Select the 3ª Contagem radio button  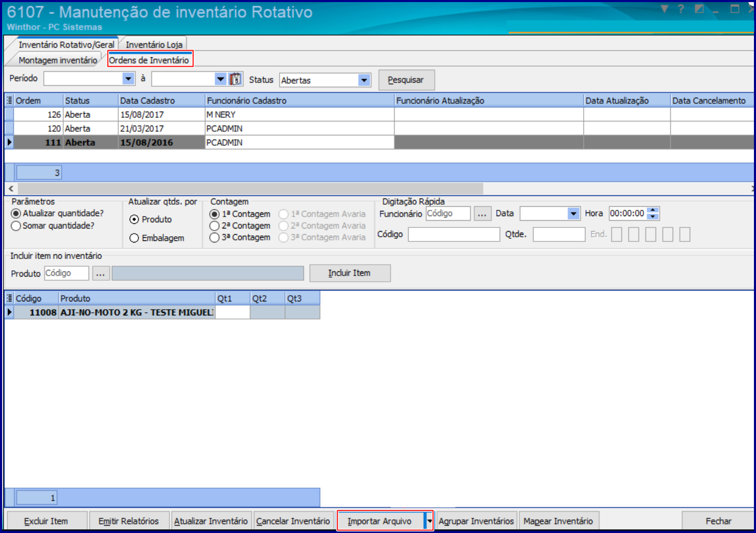click(215, 237)
